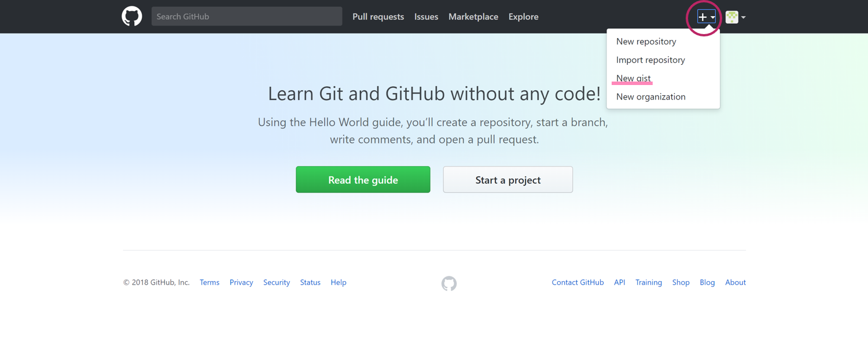
Task: Open the Status footer link
Action: tap(310, 283)
